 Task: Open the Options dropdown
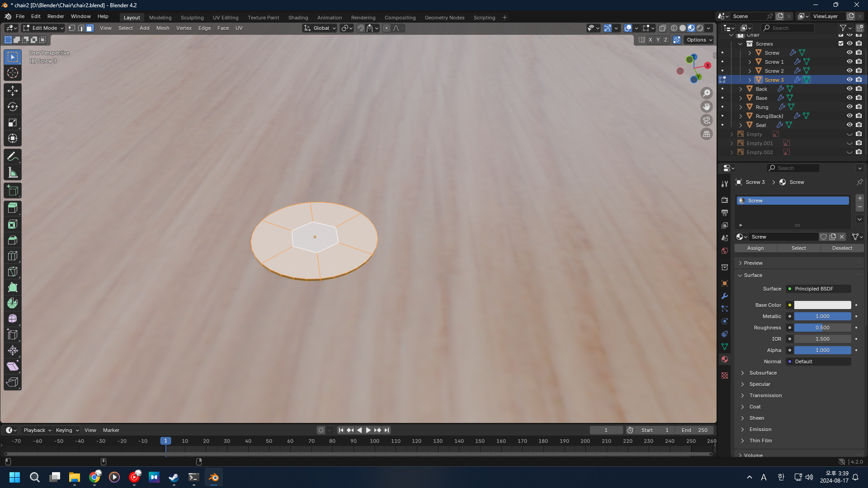point(699,40)
